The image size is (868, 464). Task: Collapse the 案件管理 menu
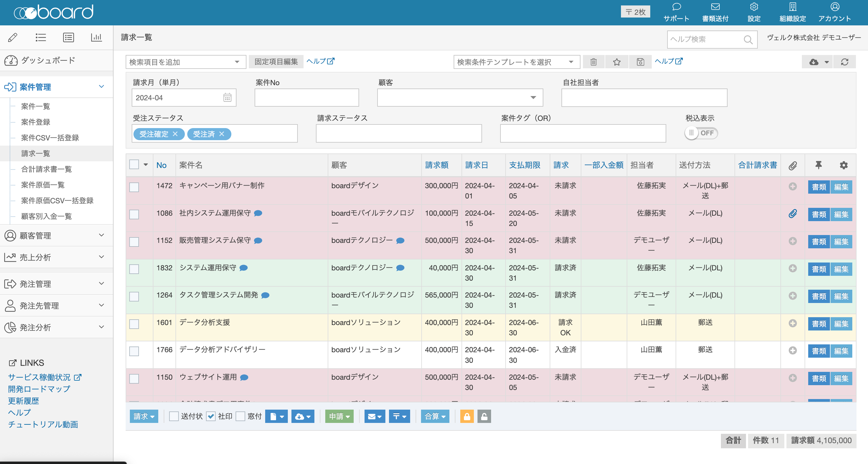tap(56, 87)
